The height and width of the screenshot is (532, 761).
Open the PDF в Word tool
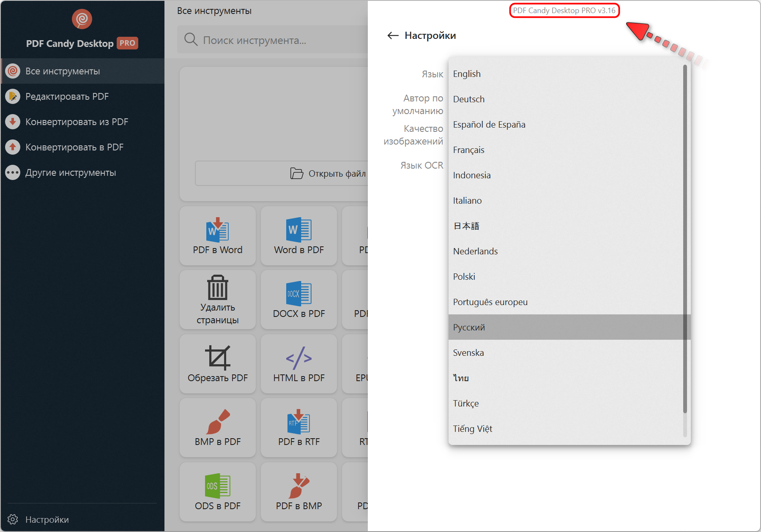(218, 236)
